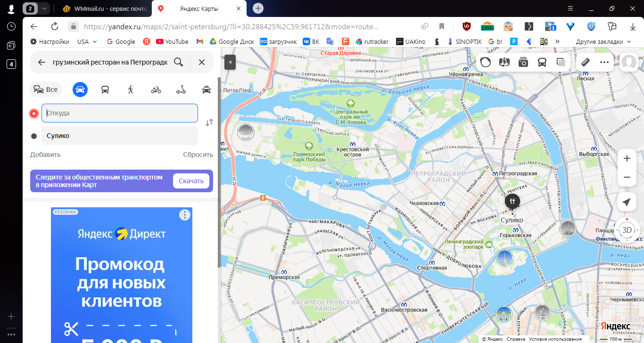Open Условия использования terms link
The height and width of the screenshot is (343, 644).
click(555, 339)
